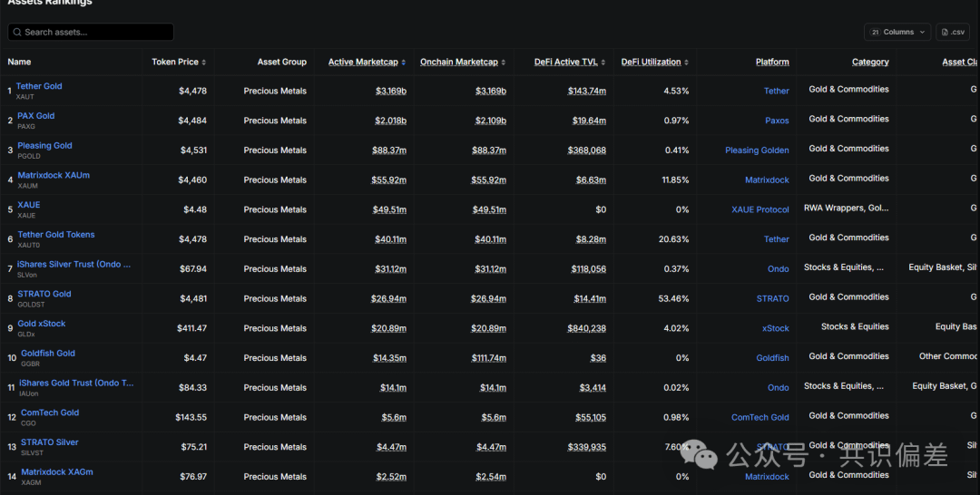The width and height of the screenshot is (980, 495).
Task: Open the ComTech Gold asset link
Action: 49,412
